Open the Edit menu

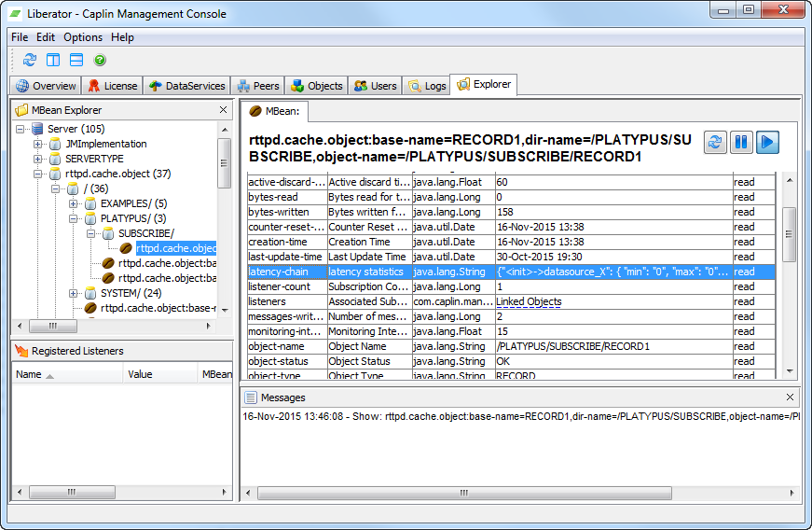[x=46, y=37]
